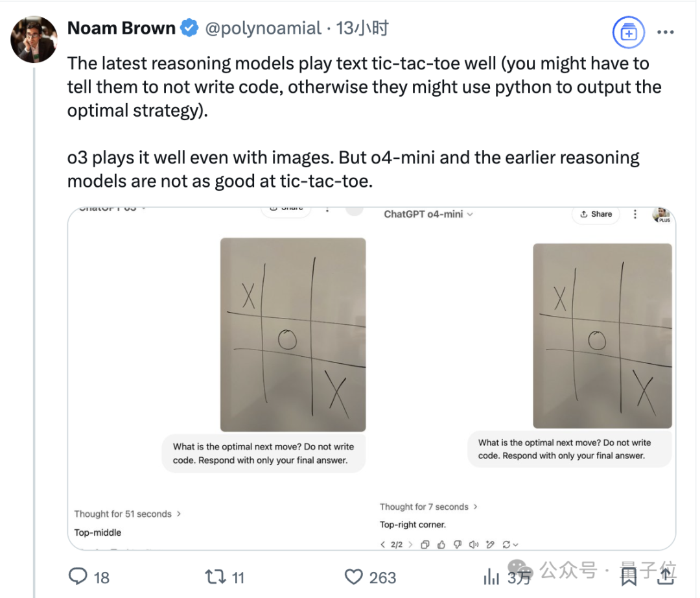Click the reply bubble icon
This screenshot has width=700, height=598.
[78, 576]
